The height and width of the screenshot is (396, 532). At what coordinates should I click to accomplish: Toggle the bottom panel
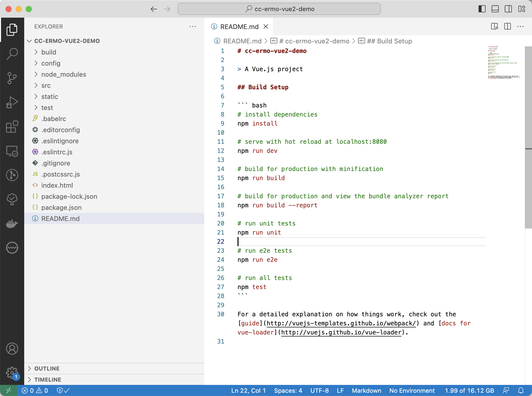pos(495,9)
